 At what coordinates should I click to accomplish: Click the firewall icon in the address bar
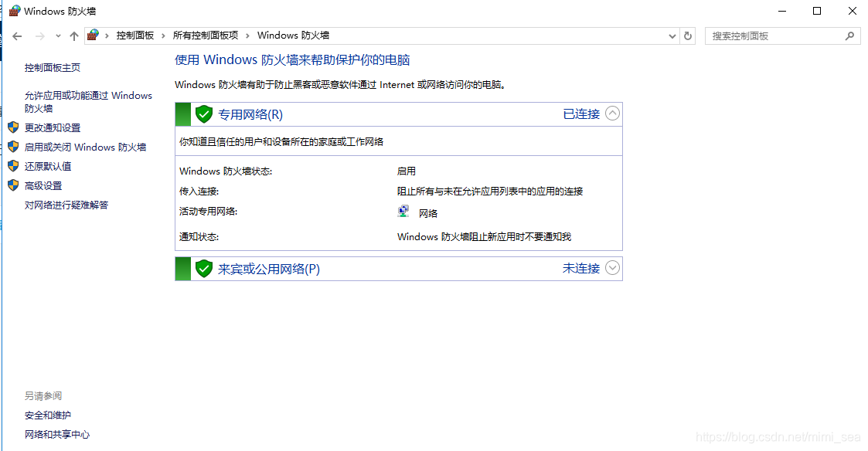(93, 35)
